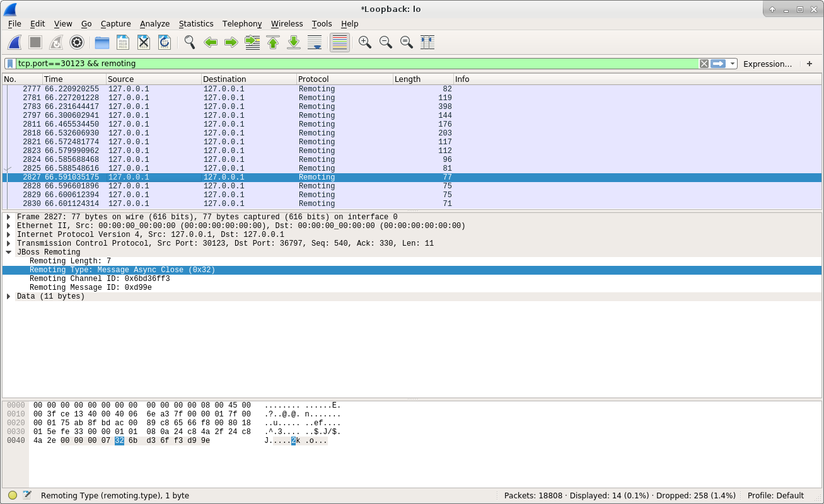
Task: Reload this capture file
Action: 165,42
